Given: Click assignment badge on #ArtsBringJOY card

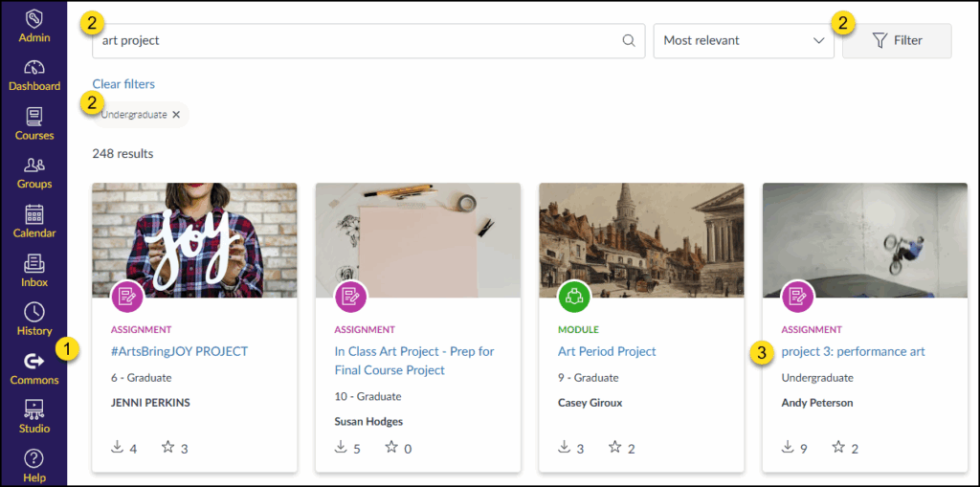Looking at the screenshot, I should (x=127, y=297).
